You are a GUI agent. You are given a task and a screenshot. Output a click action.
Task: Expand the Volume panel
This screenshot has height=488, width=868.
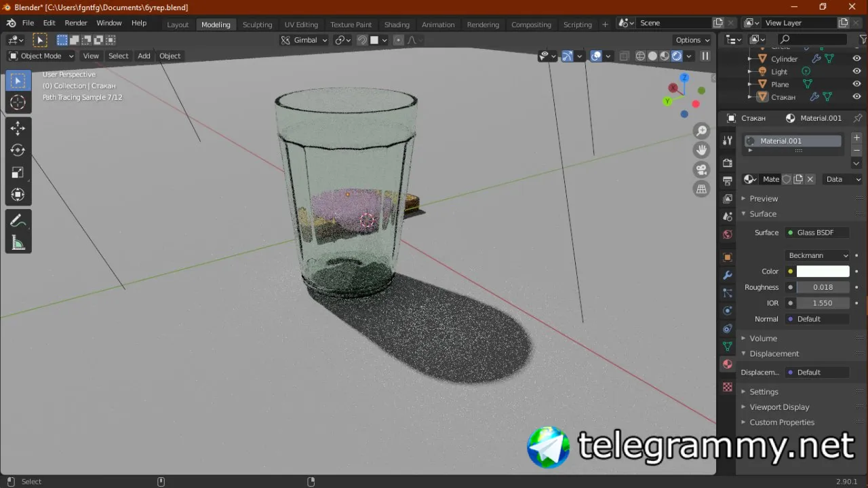763,338
